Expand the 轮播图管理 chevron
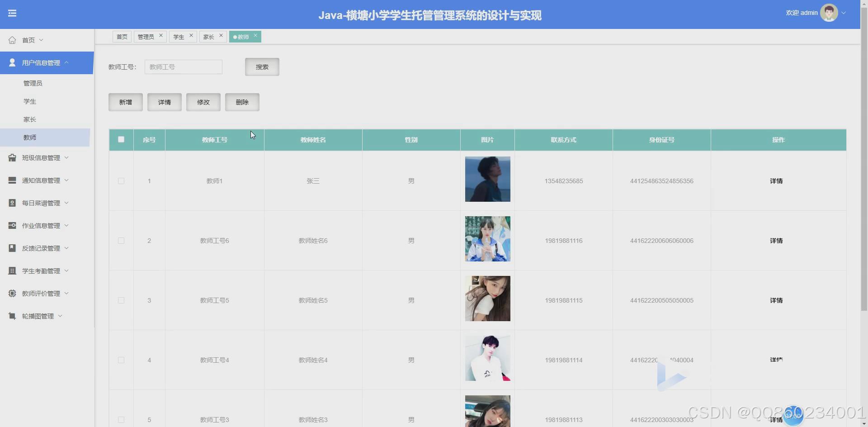The height and width of the screenshot is (427, 868). pyautogui.click(x=60, y=316)
